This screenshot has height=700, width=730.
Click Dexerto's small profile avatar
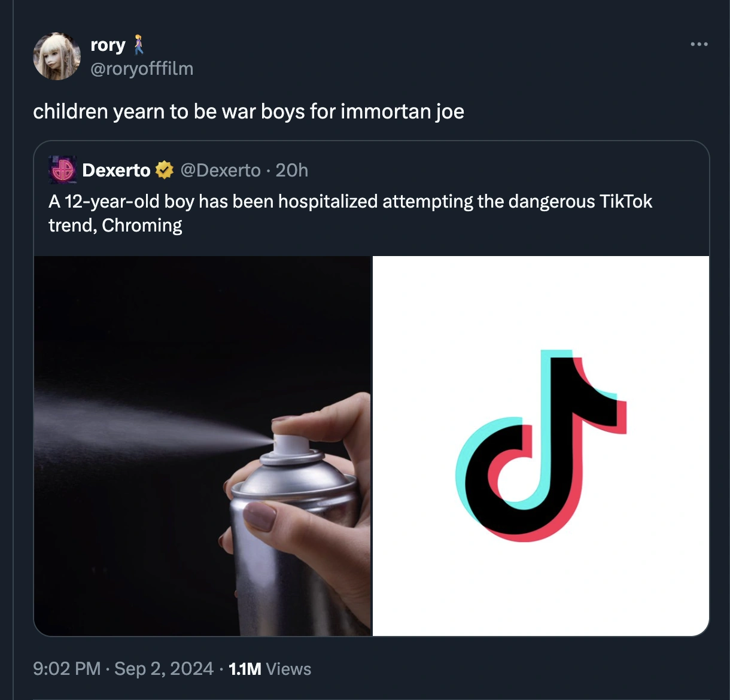pyautogui.click(x=62, y=171)
